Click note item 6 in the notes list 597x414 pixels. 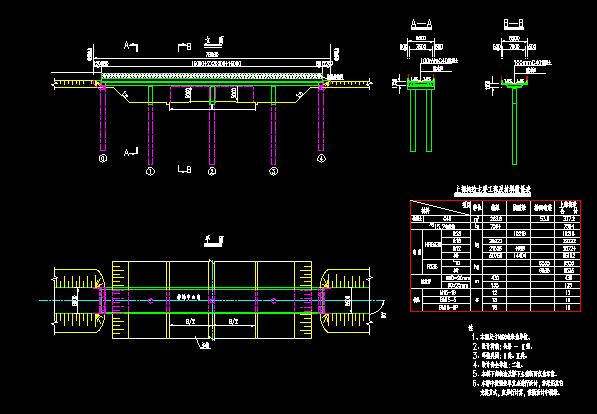click(518, 388)
